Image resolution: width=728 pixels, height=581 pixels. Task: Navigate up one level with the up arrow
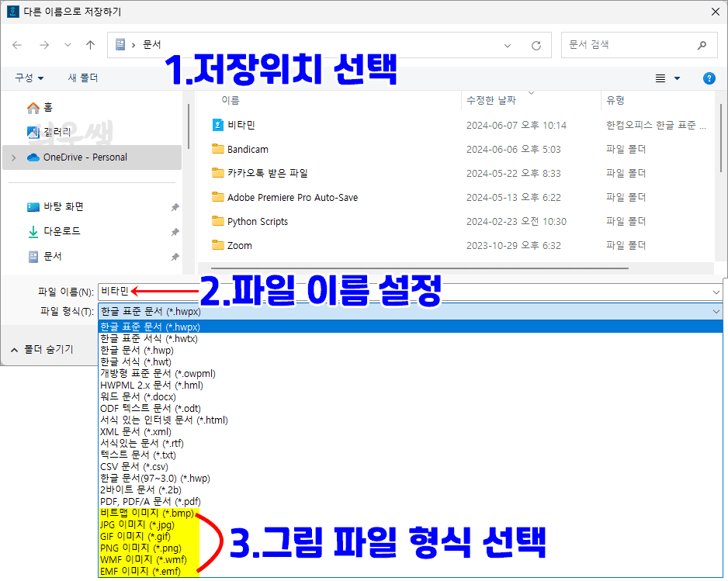(x=90, y=45)
